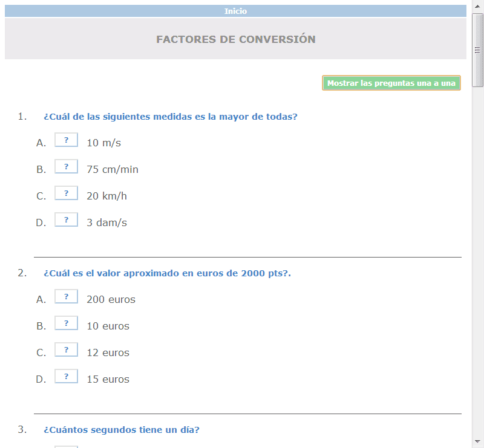
Task: Select the ? button for 200 euros
Action: coord(66,297)
